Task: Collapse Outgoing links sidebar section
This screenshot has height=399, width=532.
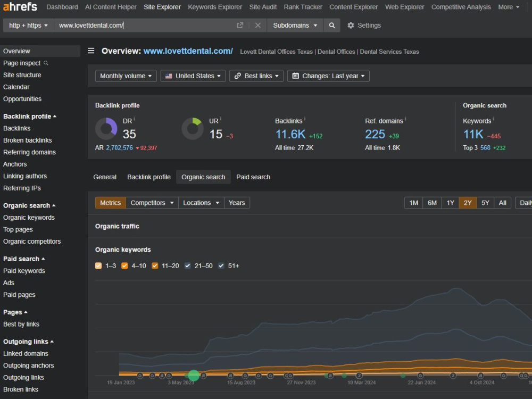Action: coord(28,342)
